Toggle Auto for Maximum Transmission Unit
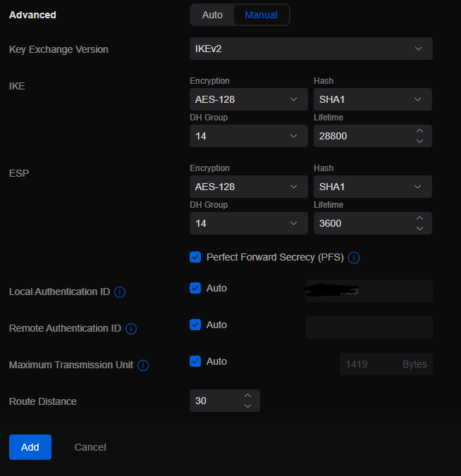This screenshot has width=461, height=476. 195,361
